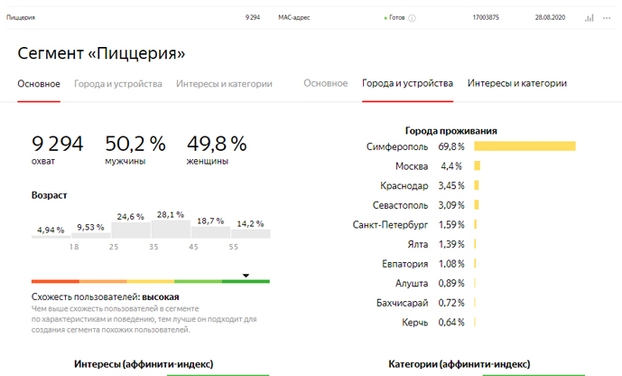This screenshot has width=622, height=376.
Task: Click Ялта city label
Action: [x=418, y=244]
